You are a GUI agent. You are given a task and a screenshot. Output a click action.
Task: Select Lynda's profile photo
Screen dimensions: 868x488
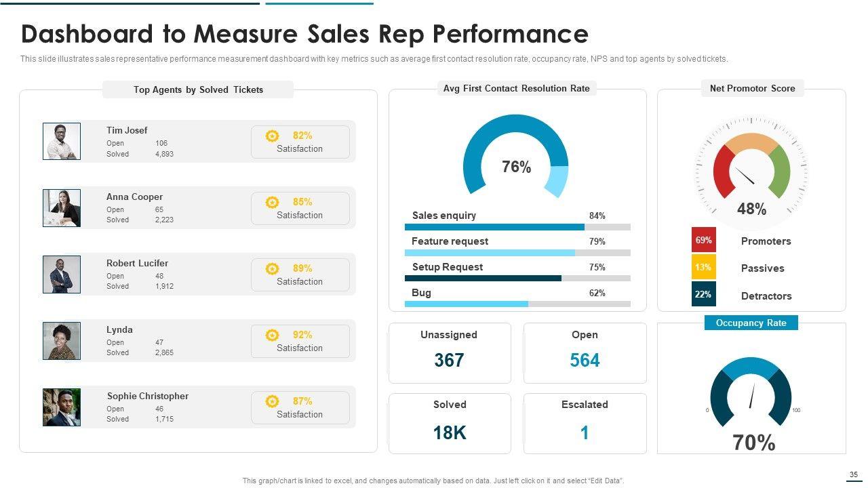[62, 340]
